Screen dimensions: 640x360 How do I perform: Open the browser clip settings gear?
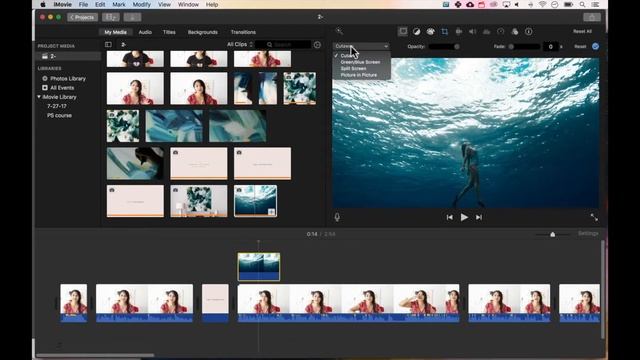[317, 44]
